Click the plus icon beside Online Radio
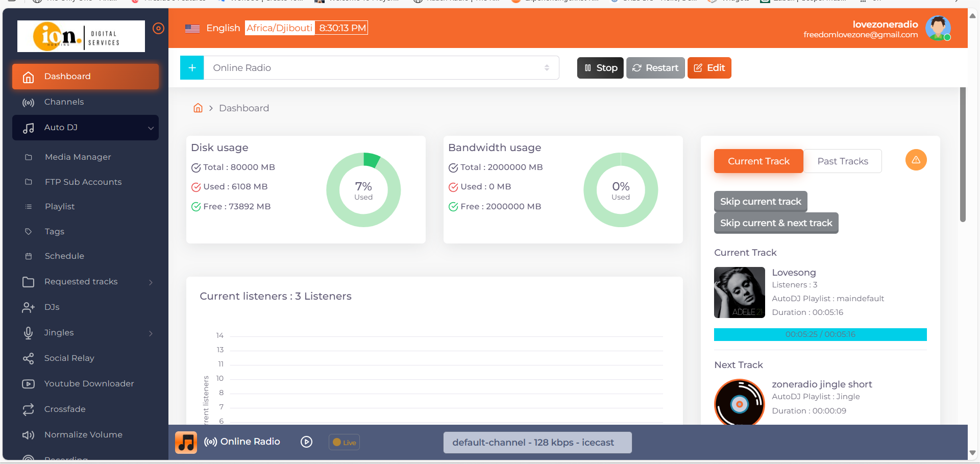The width and height of the screenshot is (980, 464). (192, 68)
